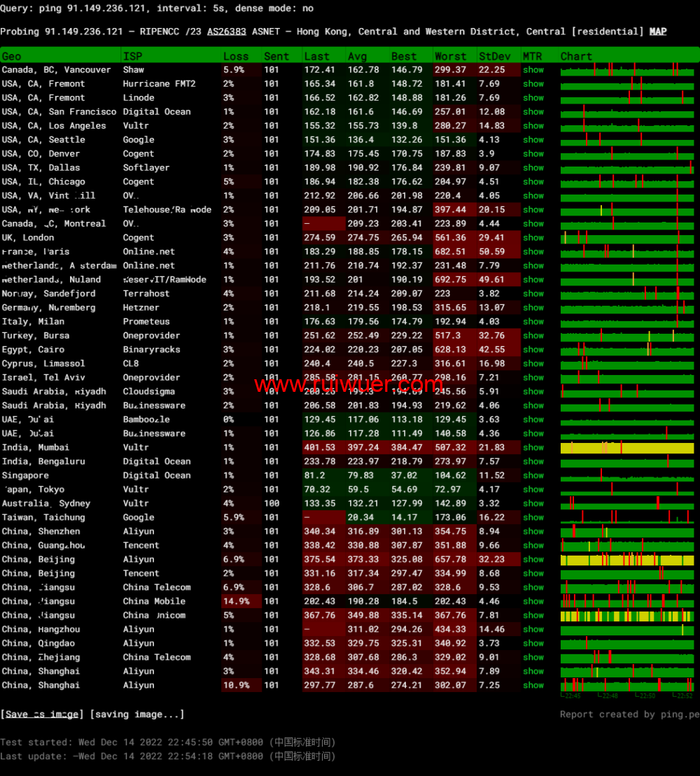
Task: Open the AS26383 link
Action: pos(226,31)
